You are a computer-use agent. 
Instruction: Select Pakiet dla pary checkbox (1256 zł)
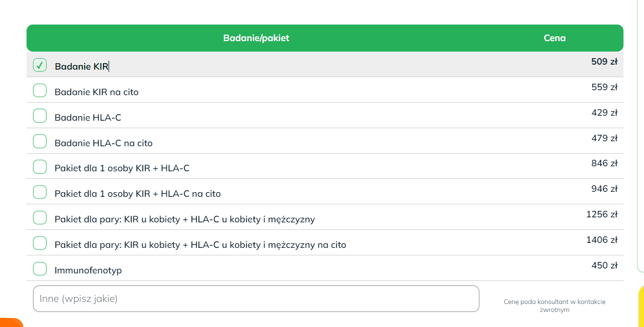[40, 218]
